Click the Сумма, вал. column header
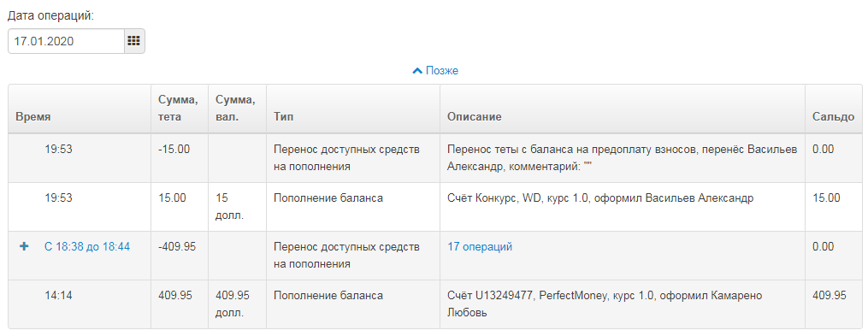868x336 pixels. (238, 109)
